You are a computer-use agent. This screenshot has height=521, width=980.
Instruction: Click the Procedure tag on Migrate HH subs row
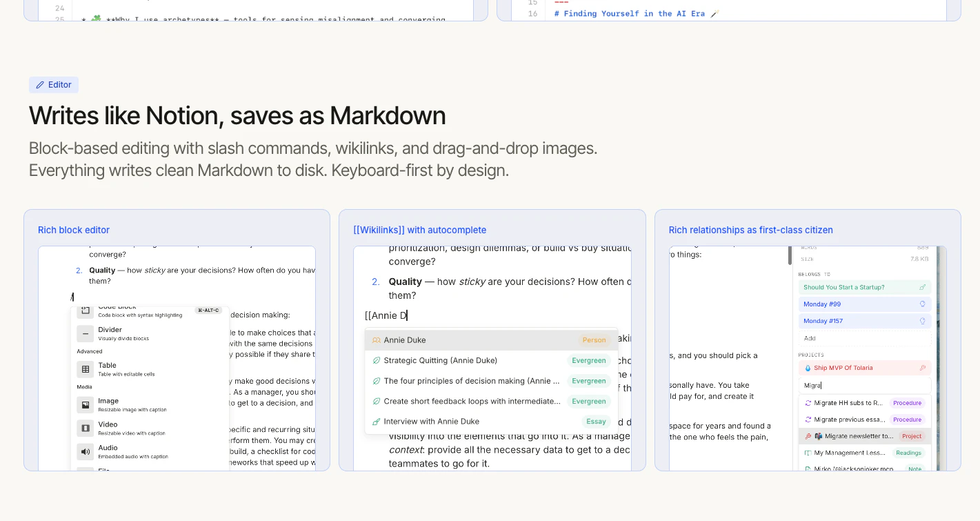coord(907,402)
